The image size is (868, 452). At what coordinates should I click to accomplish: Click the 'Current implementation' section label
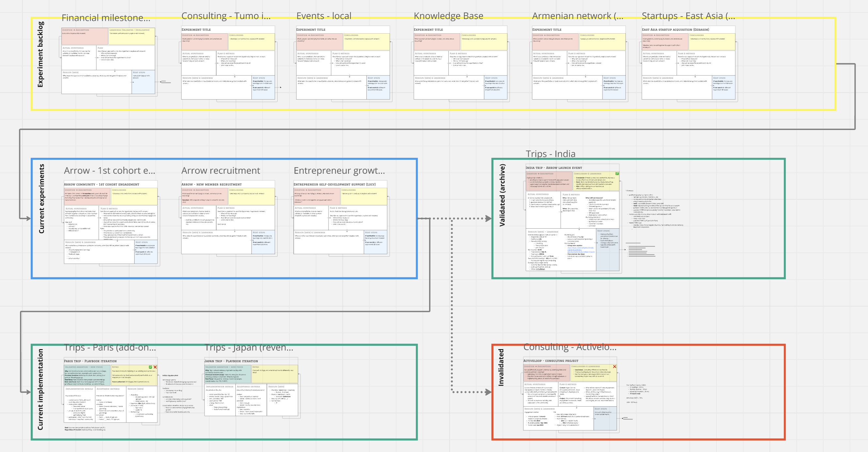pyautogui.click(x=40, y=389)
